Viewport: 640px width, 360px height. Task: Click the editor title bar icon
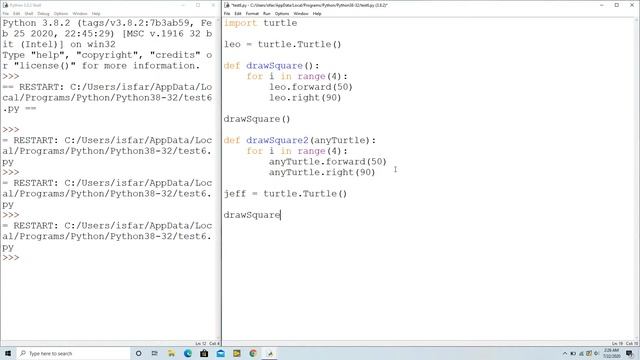point(227,5)
